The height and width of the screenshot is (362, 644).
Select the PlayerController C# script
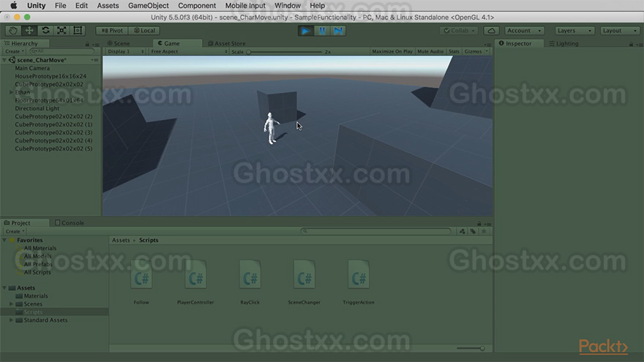pyautogui.click(x=195, y=282)
